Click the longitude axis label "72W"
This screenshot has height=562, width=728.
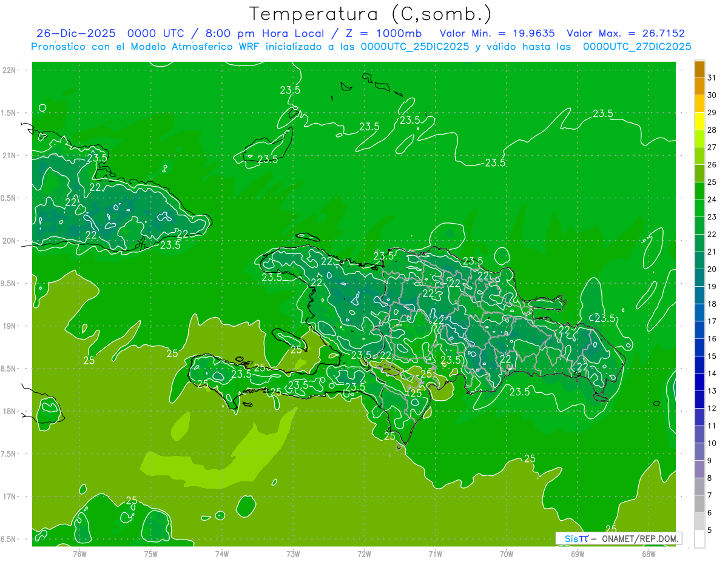[364, 554]
